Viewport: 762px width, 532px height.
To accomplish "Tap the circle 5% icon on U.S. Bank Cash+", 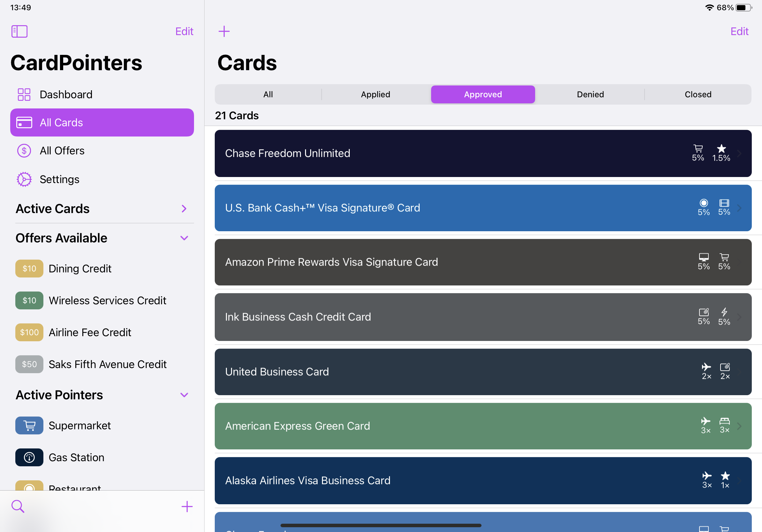I will click(704, 208).
